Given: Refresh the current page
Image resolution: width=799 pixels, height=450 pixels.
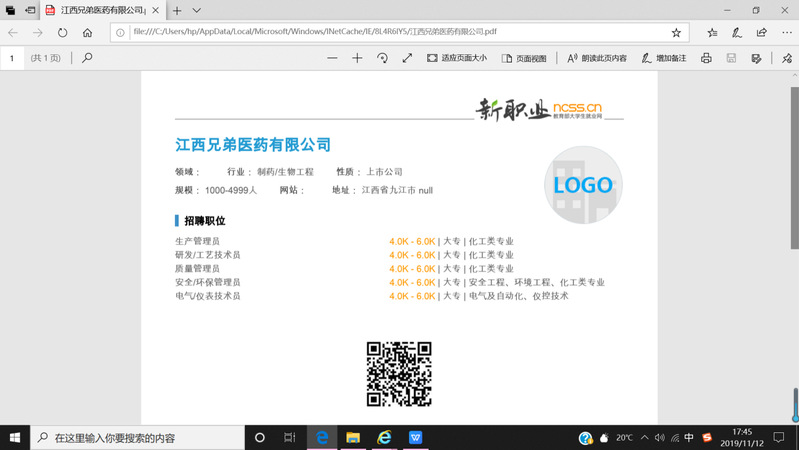Looking at the screenshot, I should (63, 32).
